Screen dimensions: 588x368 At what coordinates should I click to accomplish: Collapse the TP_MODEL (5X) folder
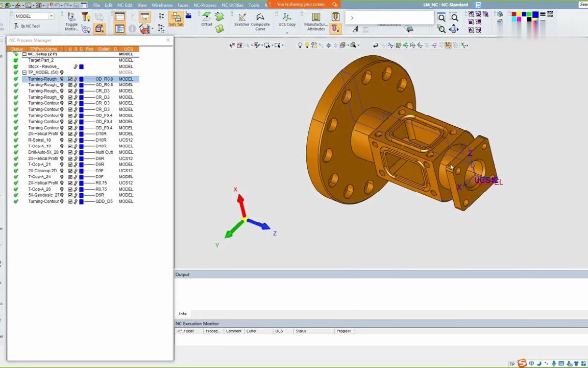click(x=24, y=73)
